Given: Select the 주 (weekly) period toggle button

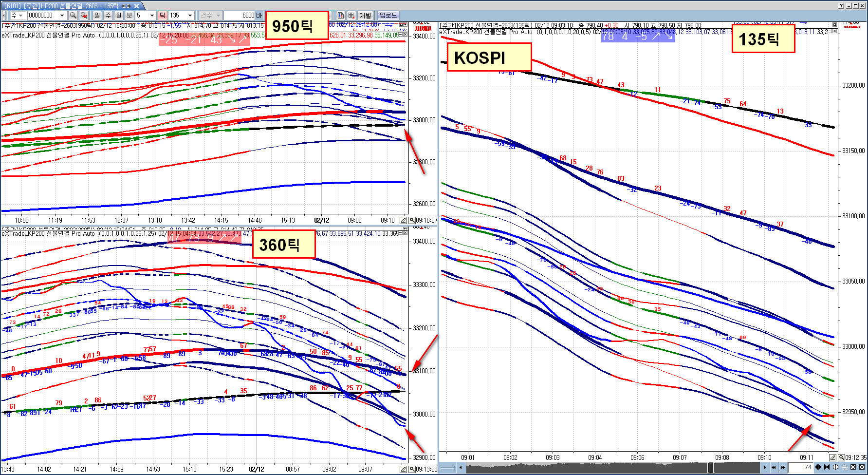Looking at the screenshot, I should 108,16.
